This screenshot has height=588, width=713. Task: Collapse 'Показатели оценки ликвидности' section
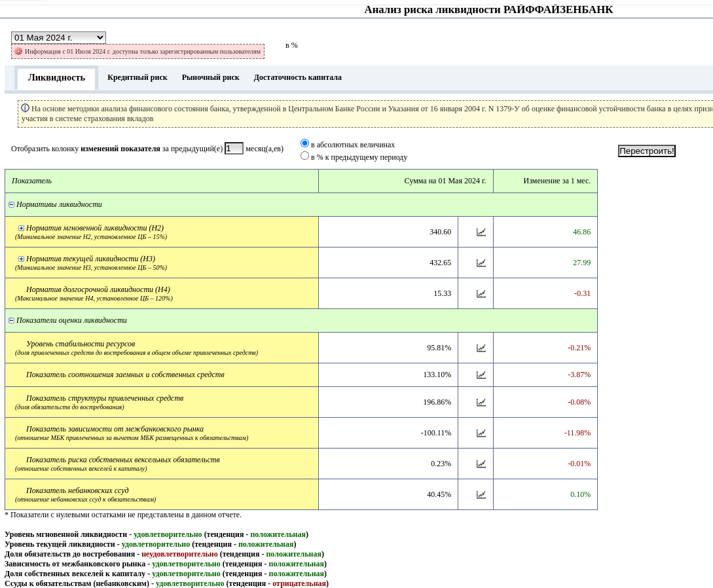(11, 321)
